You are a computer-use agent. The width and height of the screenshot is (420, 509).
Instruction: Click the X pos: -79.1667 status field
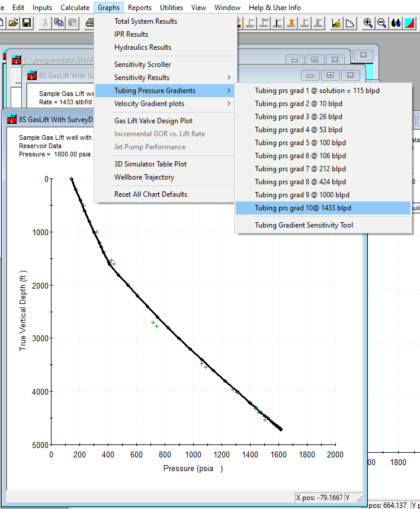click(319, 497)
